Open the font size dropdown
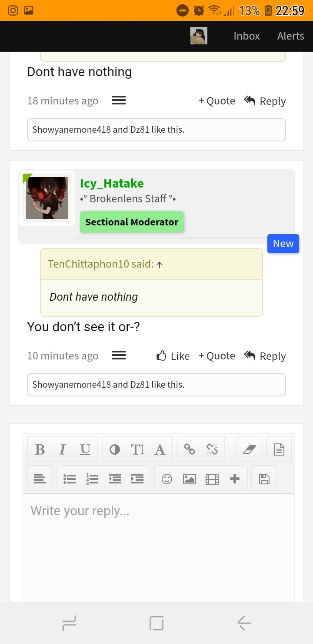Image resolution: width=313 pixels, height=644 pixels. tap(137, 449)
